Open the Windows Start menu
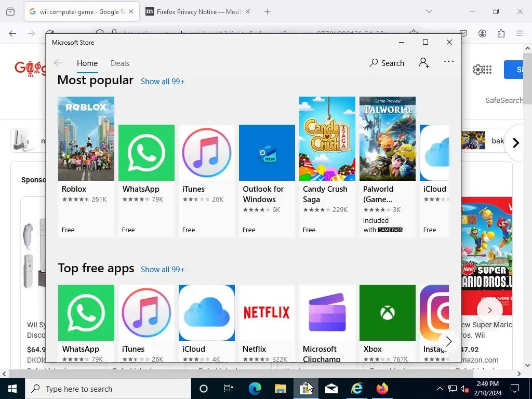532x399 pixels. coord(12,389)
